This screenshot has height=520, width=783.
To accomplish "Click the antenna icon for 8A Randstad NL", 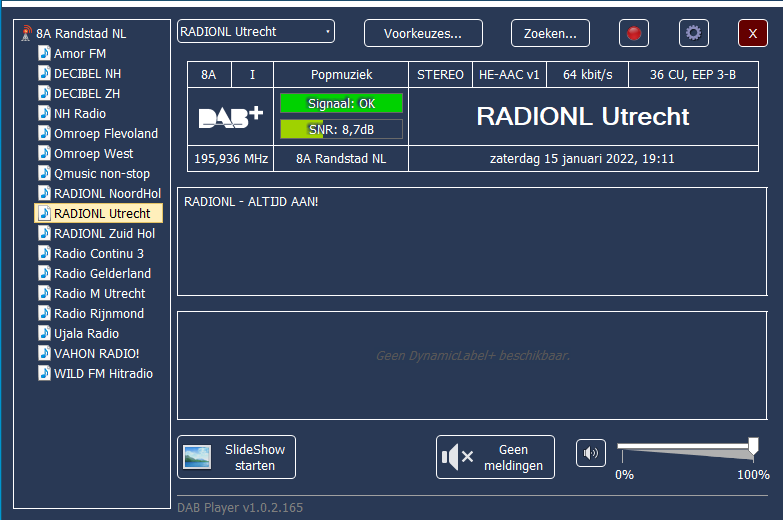I will [26, 33].
